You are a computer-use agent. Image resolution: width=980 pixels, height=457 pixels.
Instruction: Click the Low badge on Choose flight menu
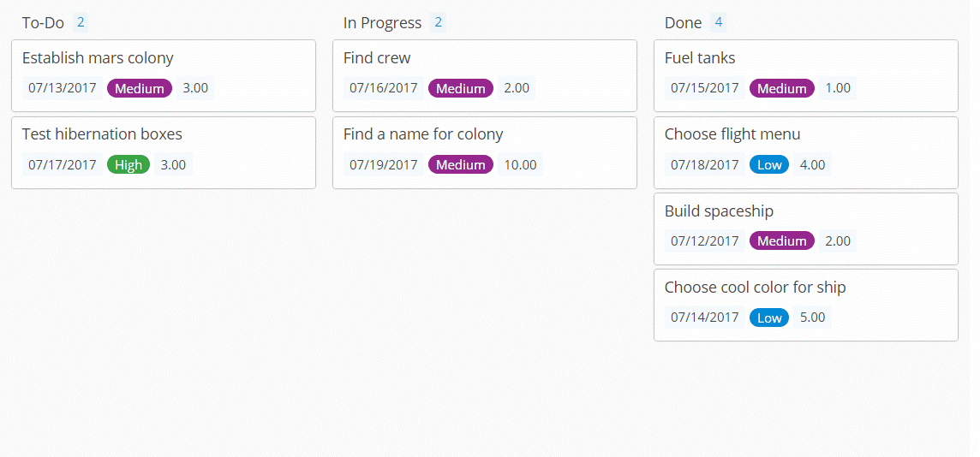tap(769, 165)
